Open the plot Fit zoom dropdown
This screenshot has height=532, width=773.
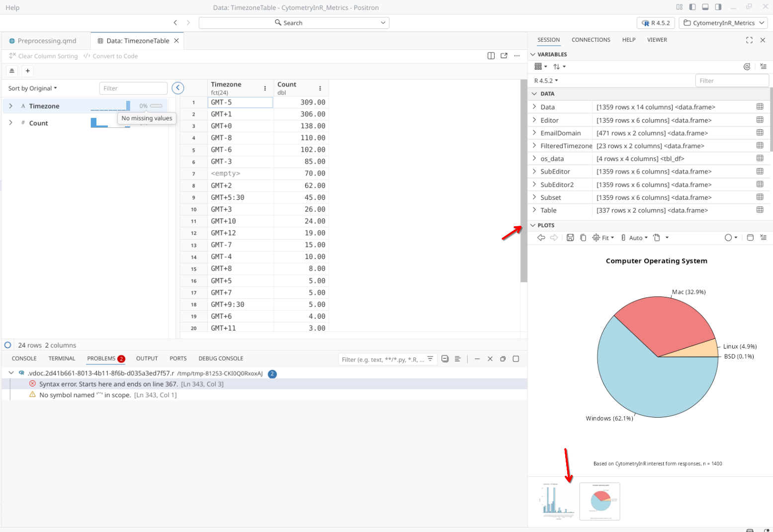click(x=603, y=238)
